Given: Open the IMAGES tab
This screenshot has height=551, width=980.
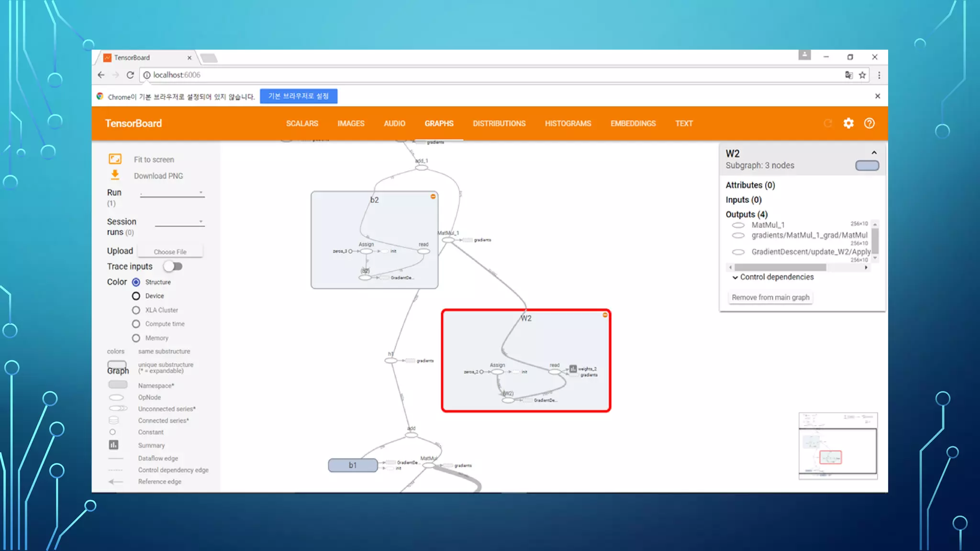Looking at the screenshot, I should click(x=351, y=123).
